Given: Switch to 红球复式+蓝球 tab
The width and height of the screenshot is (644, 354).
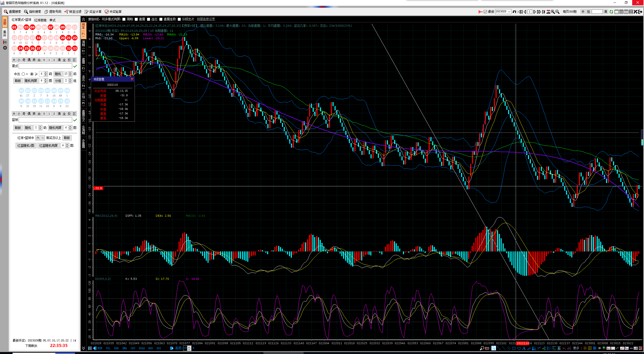Looking at the screenshot, I should (x=22, y=20).
